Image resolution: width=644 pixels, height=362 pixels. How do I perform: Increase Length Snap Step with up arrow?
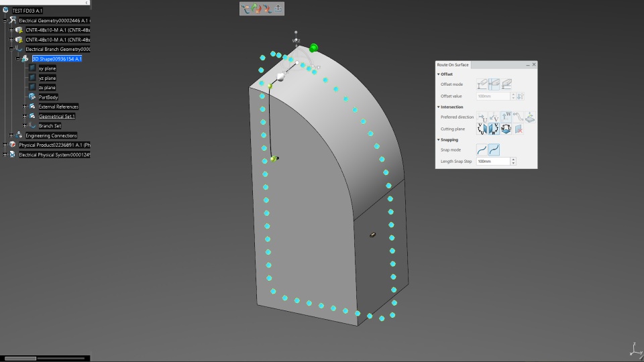coord(513,160)
